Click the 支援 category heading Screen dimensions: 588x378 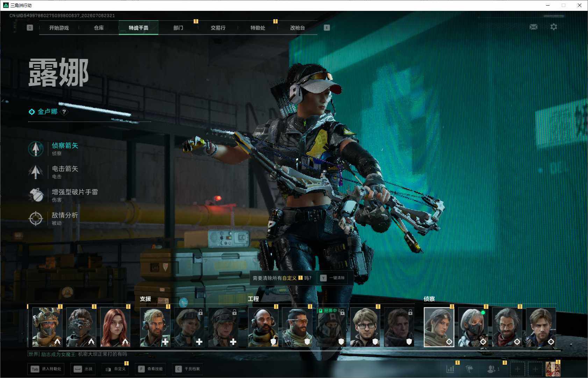(x=145, y=299)
